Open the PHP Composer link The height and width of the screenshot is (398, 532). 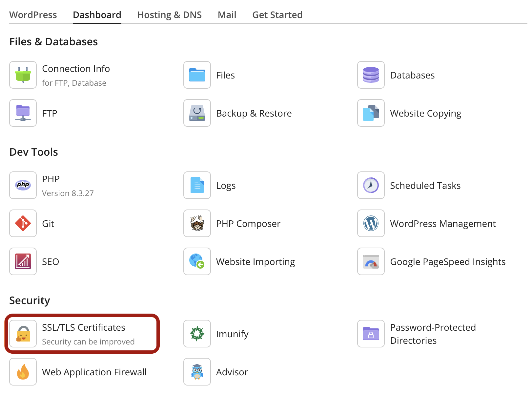tap(248, 224)
